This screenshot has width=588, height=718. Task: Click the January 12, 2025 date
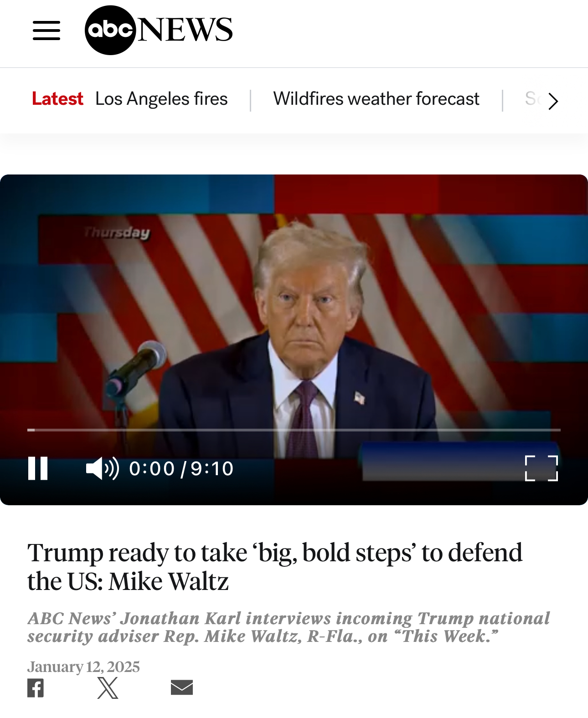[83, 667]
